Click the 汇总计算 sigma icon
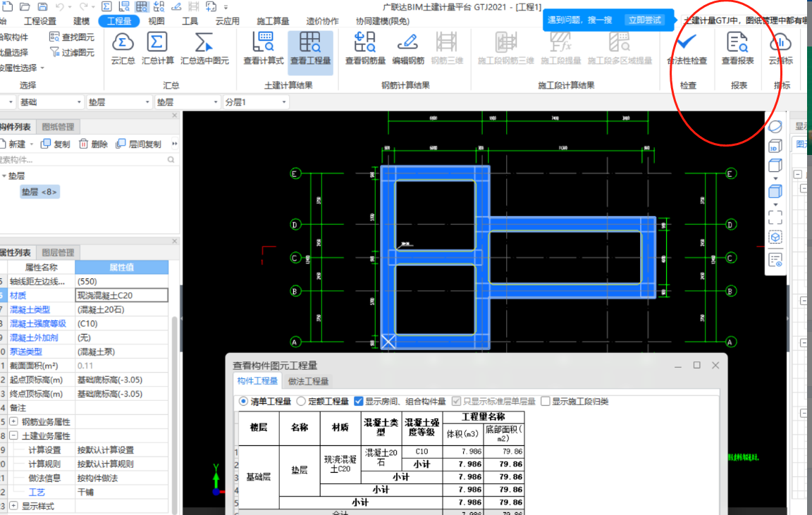 click(x=157, y=42)
